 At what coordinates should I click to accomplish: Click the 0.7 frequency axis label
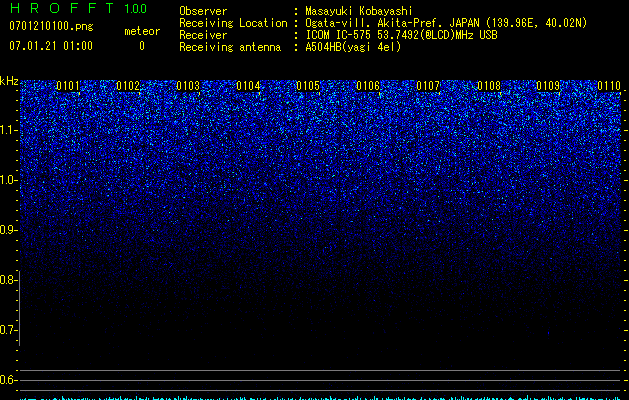click(x=8, y=330)
